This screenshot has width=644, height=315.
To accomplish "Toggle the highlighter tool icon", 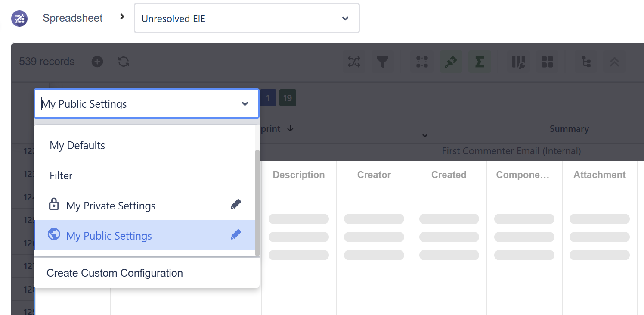I will (451, 62).
